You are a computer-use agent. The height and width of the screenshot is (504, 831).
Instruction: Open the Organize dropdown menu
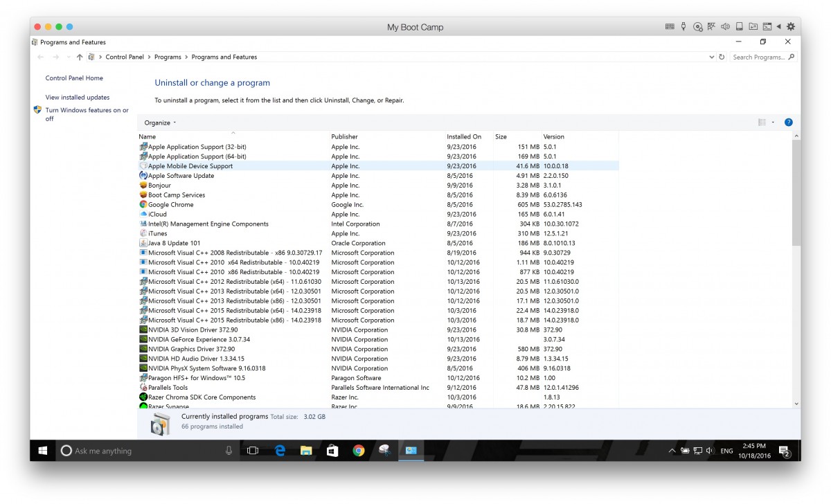coord(159,123)
